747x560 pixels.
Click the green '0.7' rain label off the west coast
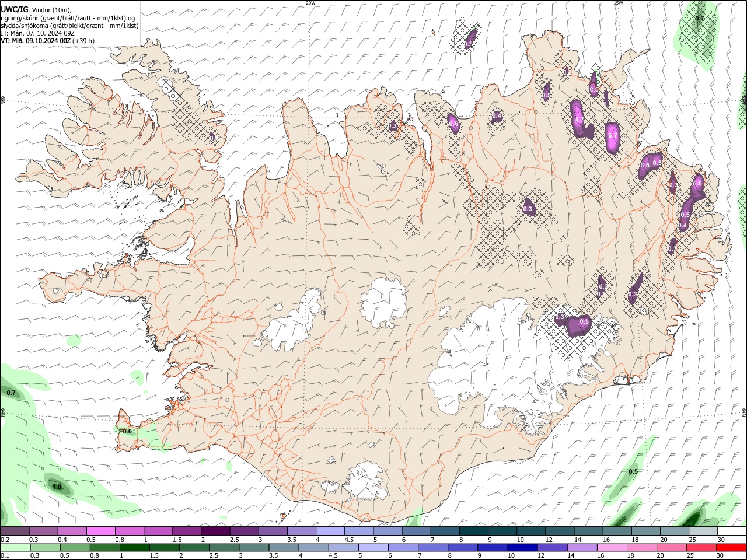11,393
